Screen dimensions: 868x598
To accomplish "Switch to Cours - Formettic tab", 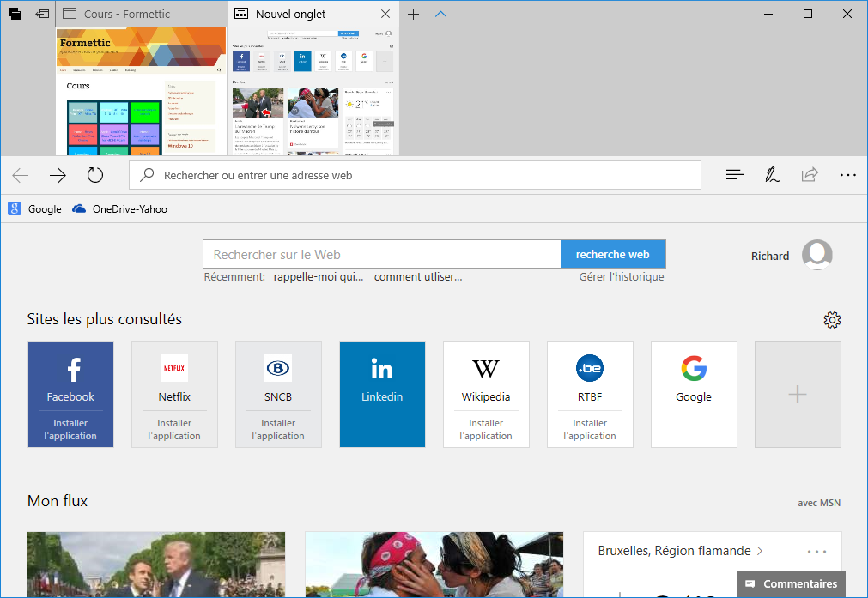I will pos(141,14).
